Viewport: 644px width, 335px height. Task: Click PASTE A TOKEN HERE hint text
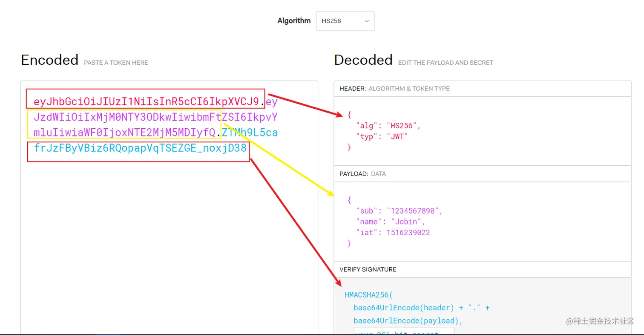116,63
